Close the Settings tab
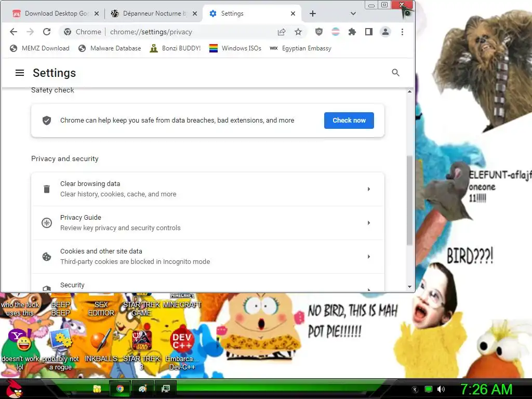Image resolution: width=532 pixels, height=399 pixels. click(x=293, y=14)
